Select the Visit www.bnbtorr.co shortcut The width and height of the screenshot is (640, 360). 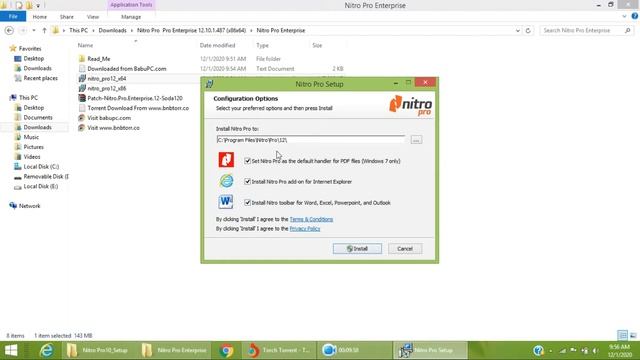coord(113,128)
